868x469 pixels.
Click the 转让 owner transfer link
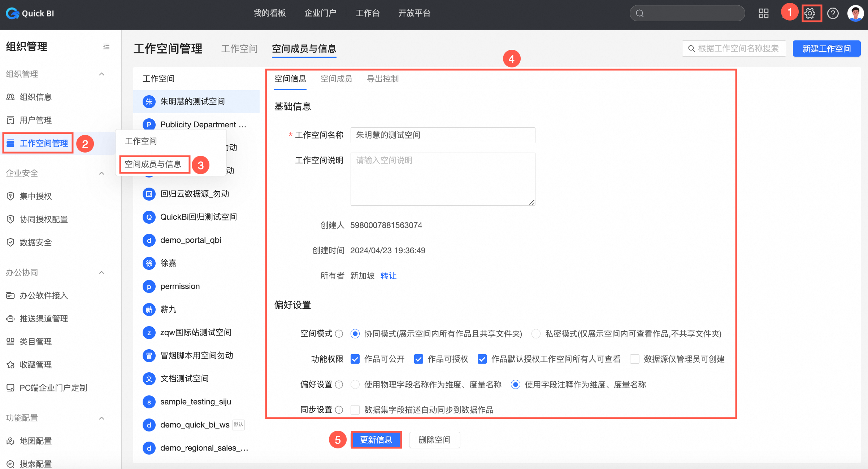389,276
